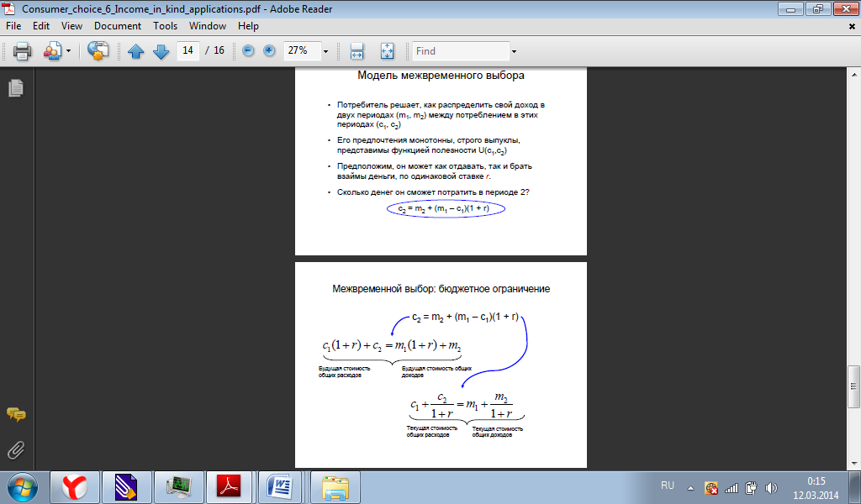
Task: Click the security alert tray icon
Action: point(711,487)
